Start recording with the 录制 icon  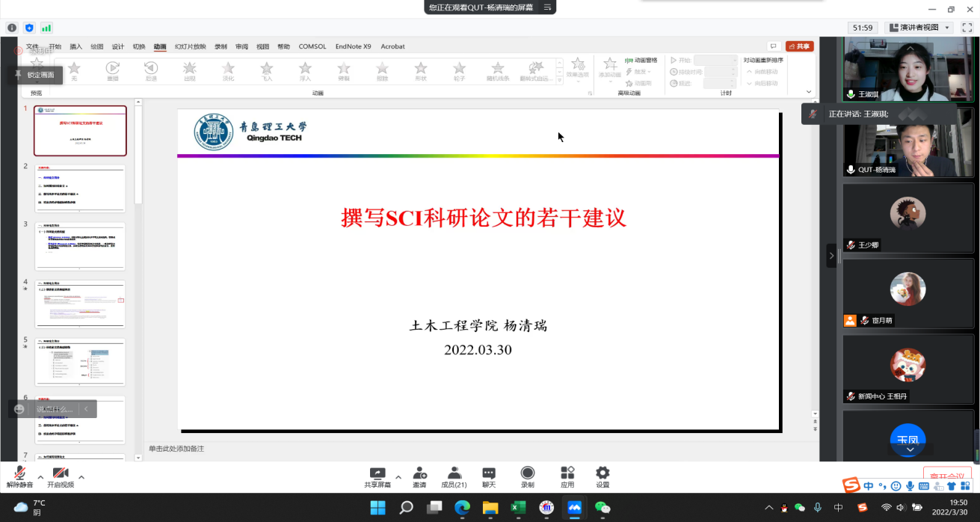click(528, 477)
